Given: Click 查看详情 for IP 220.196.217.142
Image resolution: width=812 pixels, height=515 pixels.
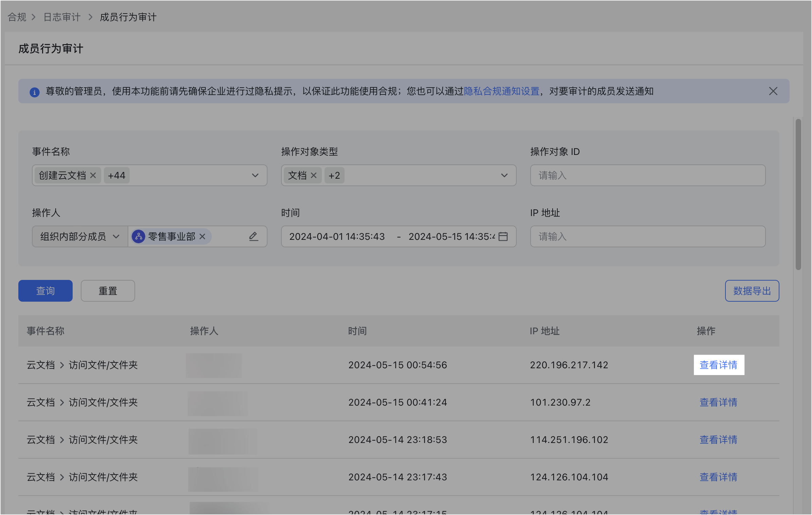Looking at the screenshot, I should tap(719, 365).
